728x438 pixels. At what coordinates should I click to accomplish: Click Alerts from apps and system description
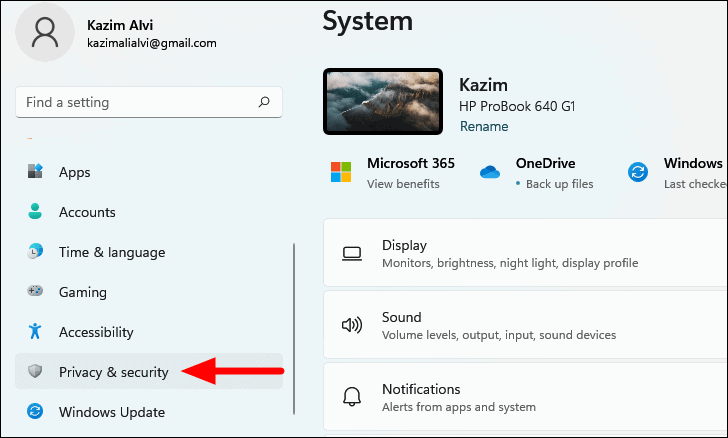click(x=459, y=407)
